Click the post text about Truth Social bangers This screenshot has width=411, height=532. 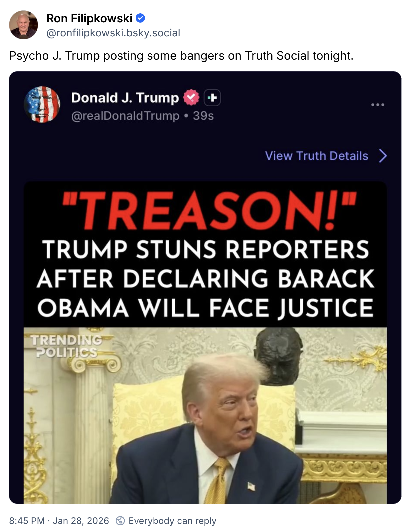point(181,56)
